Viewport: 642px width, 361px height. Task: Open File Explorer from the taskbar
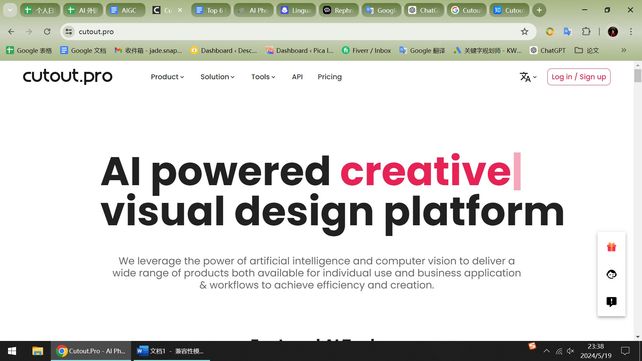click(x=38, y=351)
